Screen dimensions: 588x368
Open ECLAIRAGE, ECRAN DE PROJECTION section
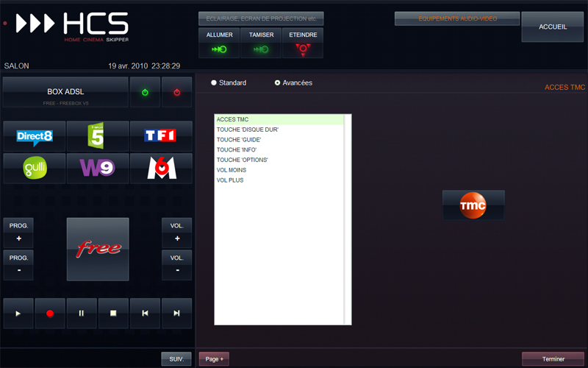click(261, 19)
